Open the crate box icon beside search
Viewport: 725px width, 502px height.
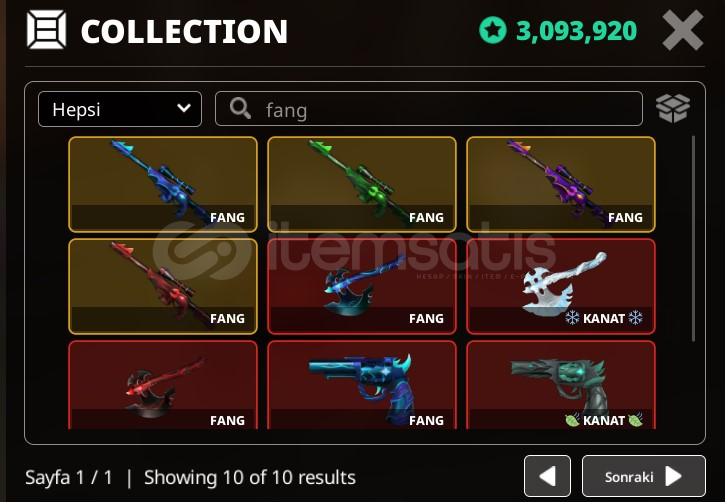click(x=673, y=109)
